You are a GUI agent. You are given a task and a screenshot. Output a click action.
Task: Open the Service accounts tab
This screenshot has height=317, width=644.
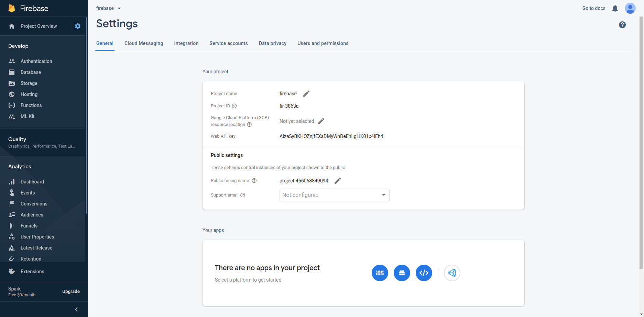point(228,43)
